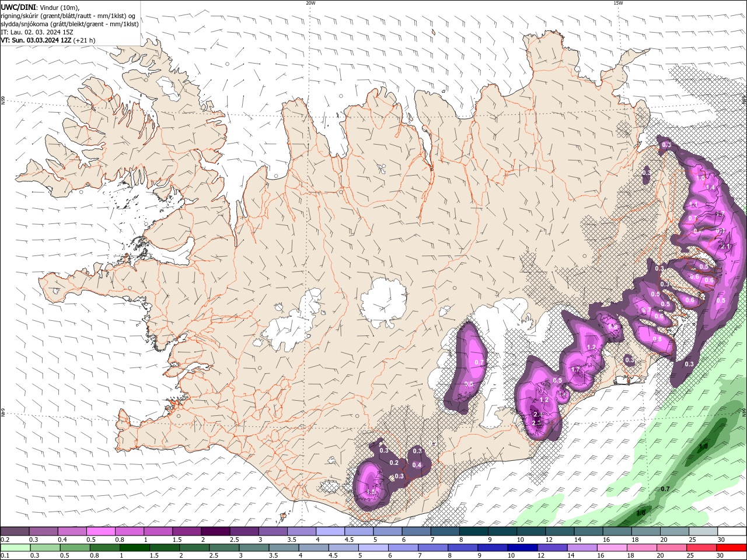Select the darkest green swatch labeled 1 in lower legend
The width and height of the screenshot is (747, 560).
134,548
